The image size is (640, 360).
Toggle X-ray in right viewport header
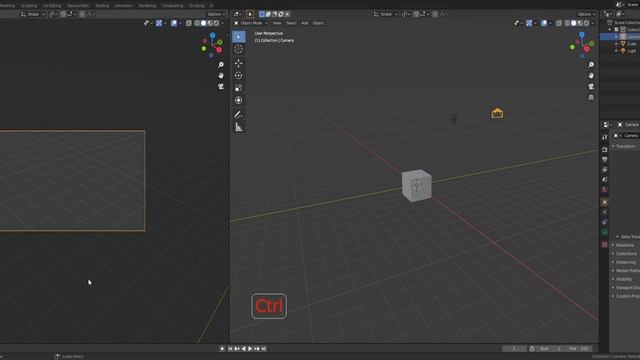point(559,23)
